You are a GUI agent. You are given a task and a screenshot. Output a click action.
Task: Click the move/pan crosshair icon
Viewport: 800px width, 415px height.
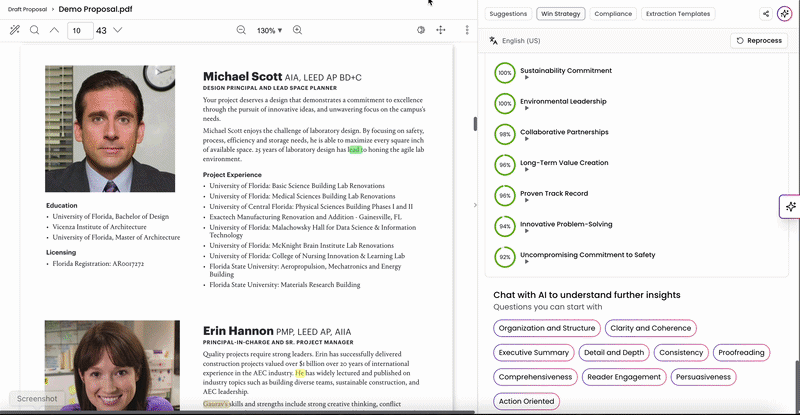pyautogui.click(x=441, y=30)
